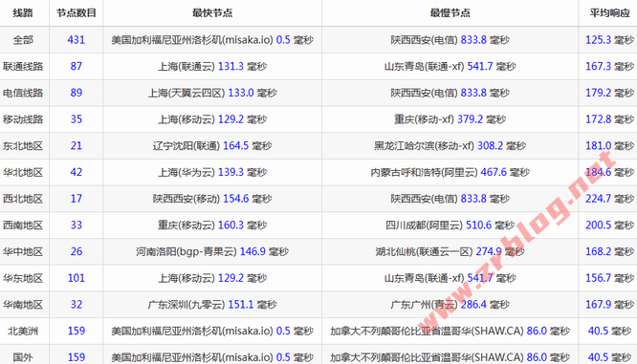Click the 节点数目 column header

[x=76, y=13]
